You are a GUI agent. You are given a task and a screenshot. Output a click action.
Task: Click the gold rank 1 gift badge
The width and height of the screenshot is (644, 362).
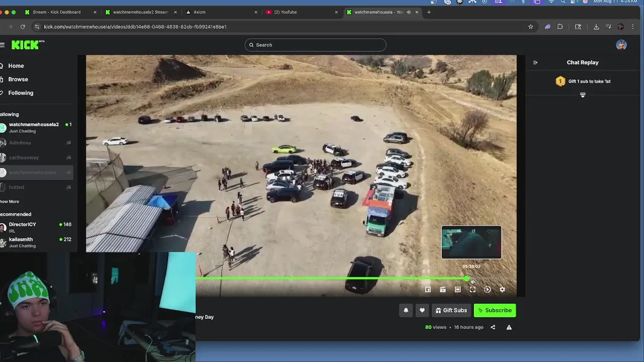[560, 81]
